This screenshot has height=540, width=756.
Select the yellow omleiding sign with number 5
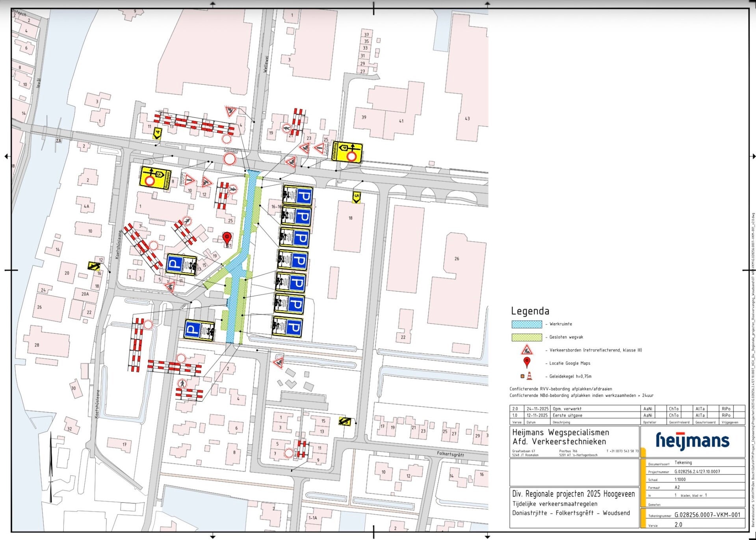155,177
